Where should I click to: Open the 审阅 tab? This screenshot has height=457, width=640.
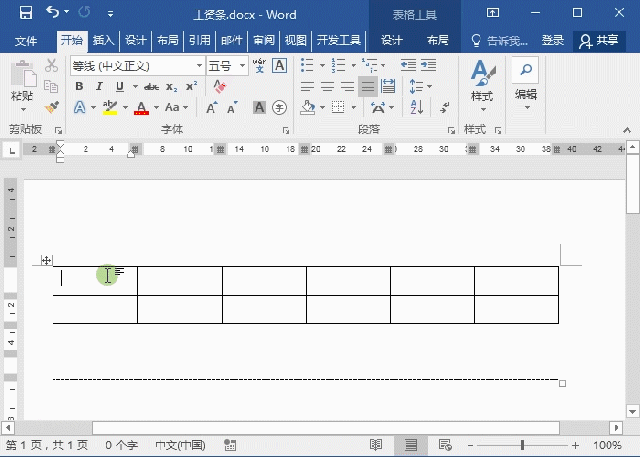click(x=264, y=40)
